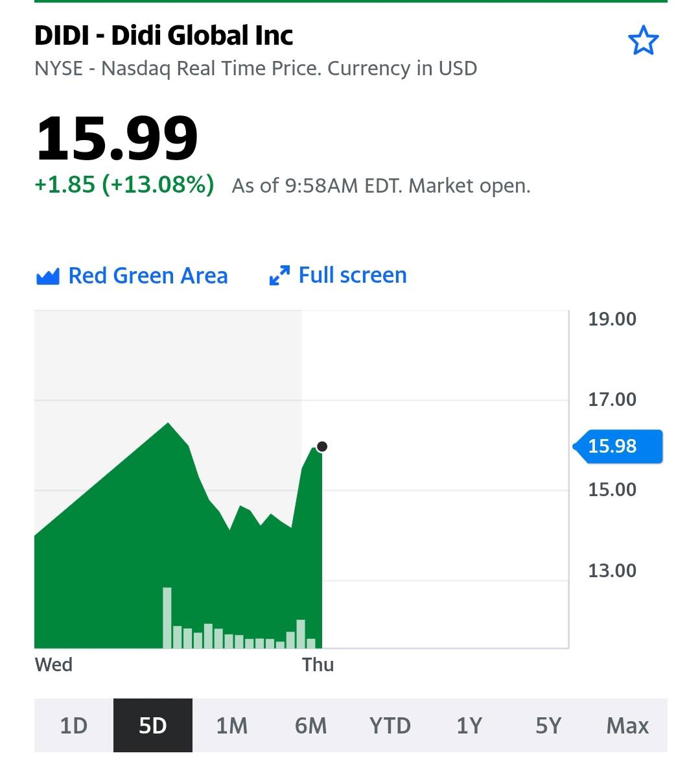Show the YTD chart range
Viewport: 700px width, 775px height.
(x=390, y=725)
